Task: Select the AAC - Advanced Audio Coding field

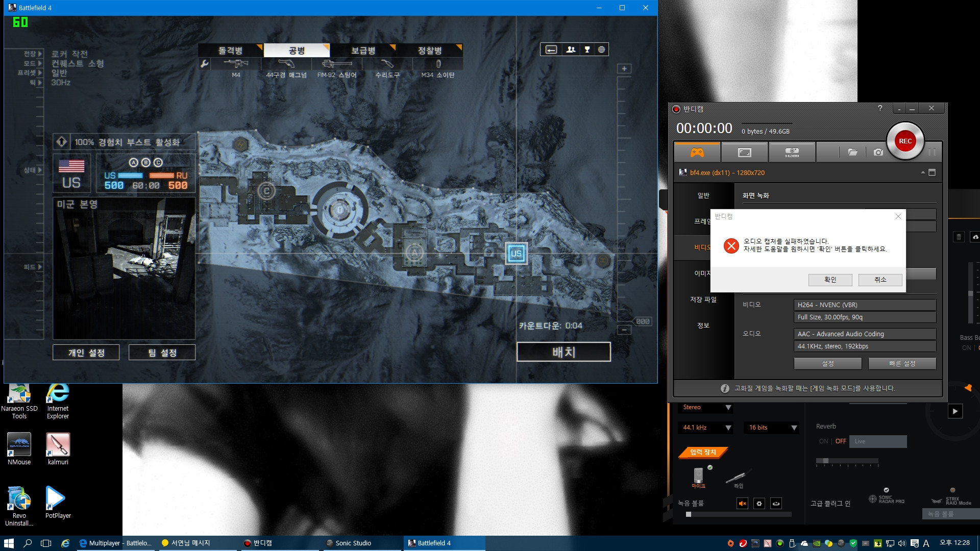Action: click(x=865, y=334)
